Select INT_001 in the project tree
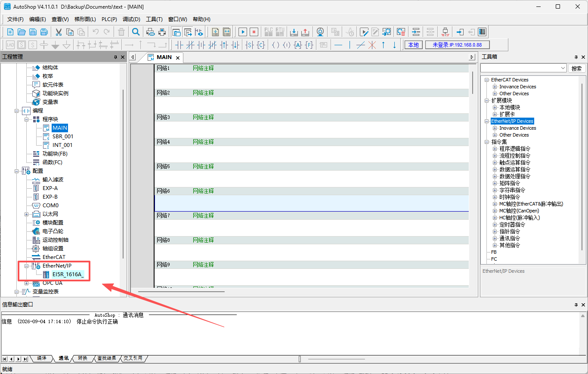Image resolution: width=588 pixels, height=374 pixels. tap(62, 145)
